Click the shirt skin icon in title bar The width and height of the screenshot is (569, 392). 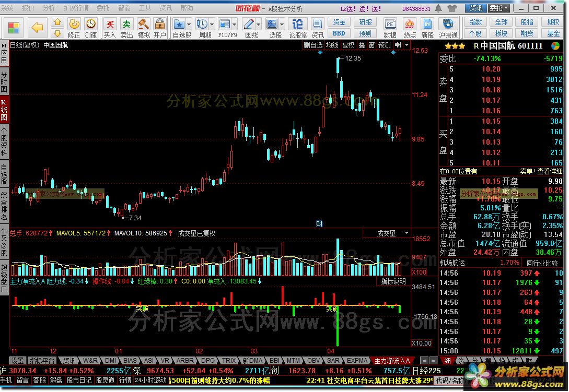[452, 8]
